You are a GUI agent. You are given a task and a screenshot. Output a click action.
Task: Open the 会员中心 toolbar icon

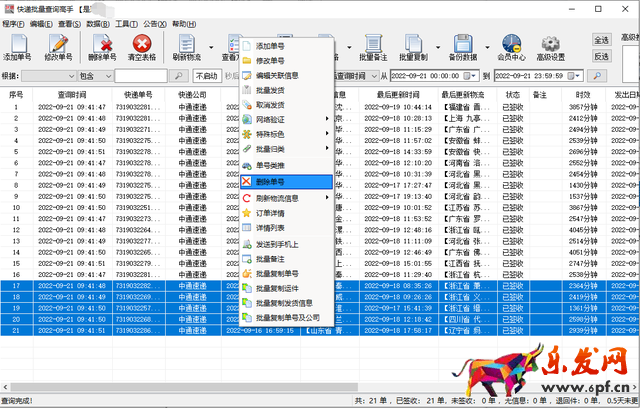click(511, 46)
